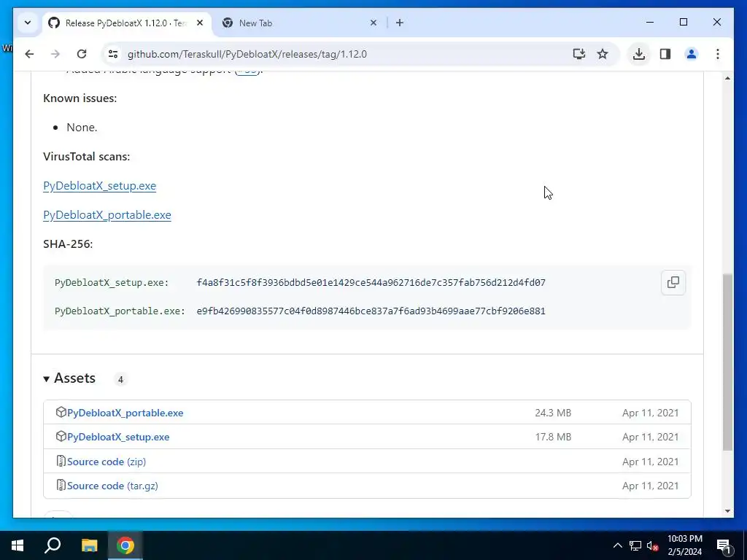
Task: Click the browser back arrow
Action: (29, 54)
